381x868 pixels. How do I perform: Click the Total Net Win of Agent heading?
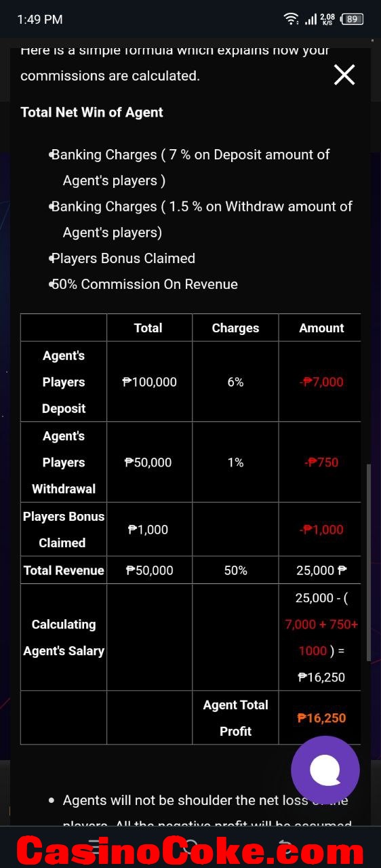(92, 113)
